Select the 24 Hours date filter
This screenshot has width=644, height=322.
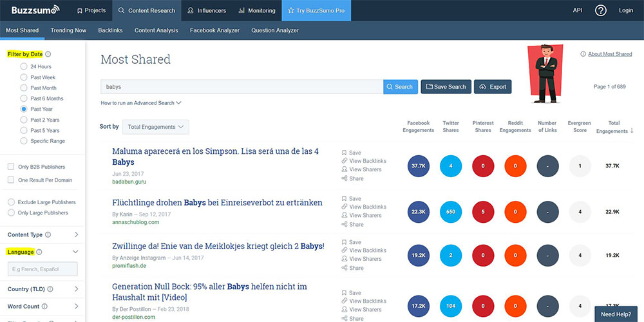[x=23, y=66]
